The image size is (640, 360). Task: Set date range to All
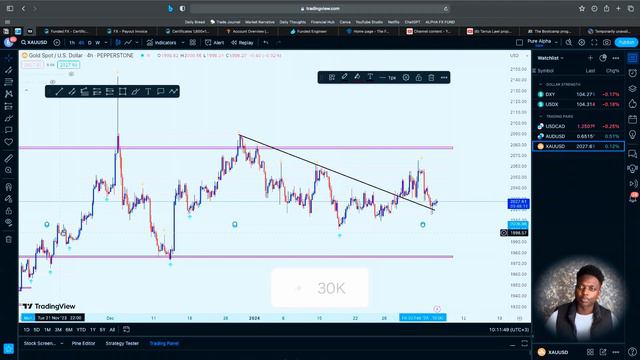point(112,329)
